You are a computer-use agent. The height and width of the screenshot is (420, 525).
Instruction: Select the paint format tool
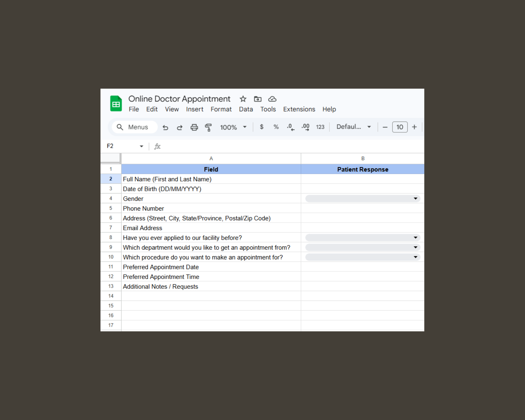click(x=208, y=127)
